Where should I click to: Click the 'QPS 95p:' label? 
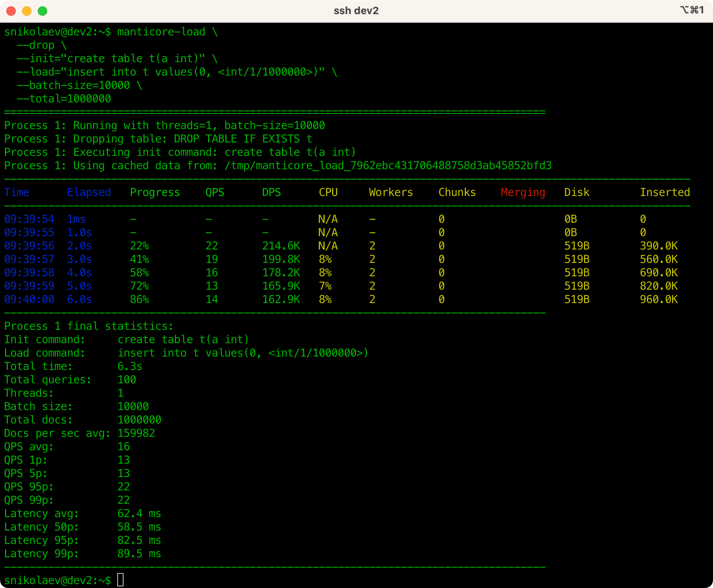click(x=29, y=487)
